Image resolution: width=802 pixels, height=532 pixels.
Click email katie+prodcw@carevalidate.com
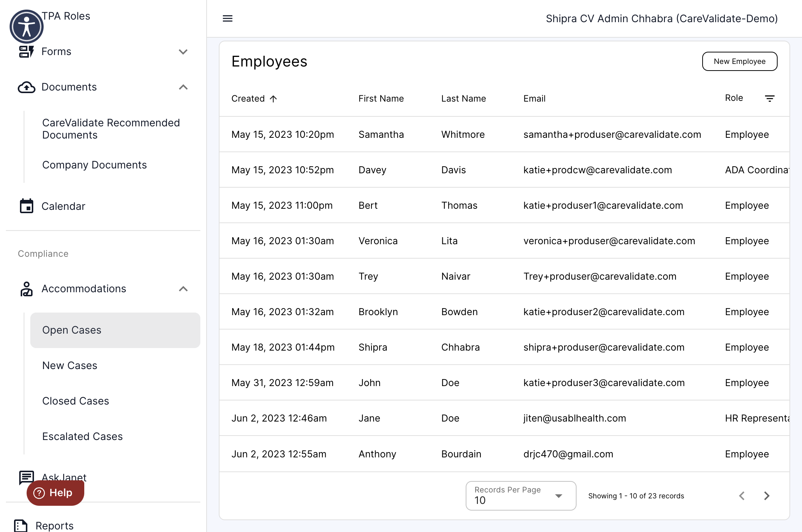pyautogui.click(x=598, y=170)
